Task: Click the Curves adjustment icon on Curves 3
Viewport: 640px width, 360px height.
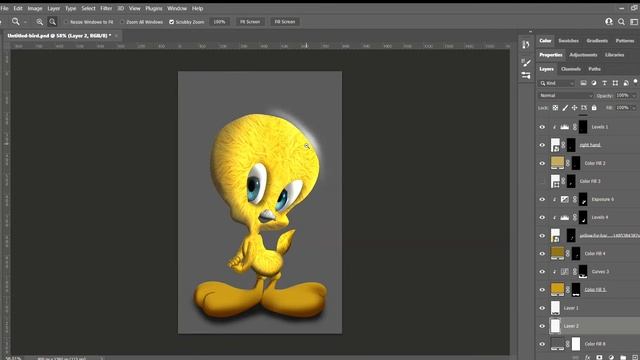Action: (564, 271)
